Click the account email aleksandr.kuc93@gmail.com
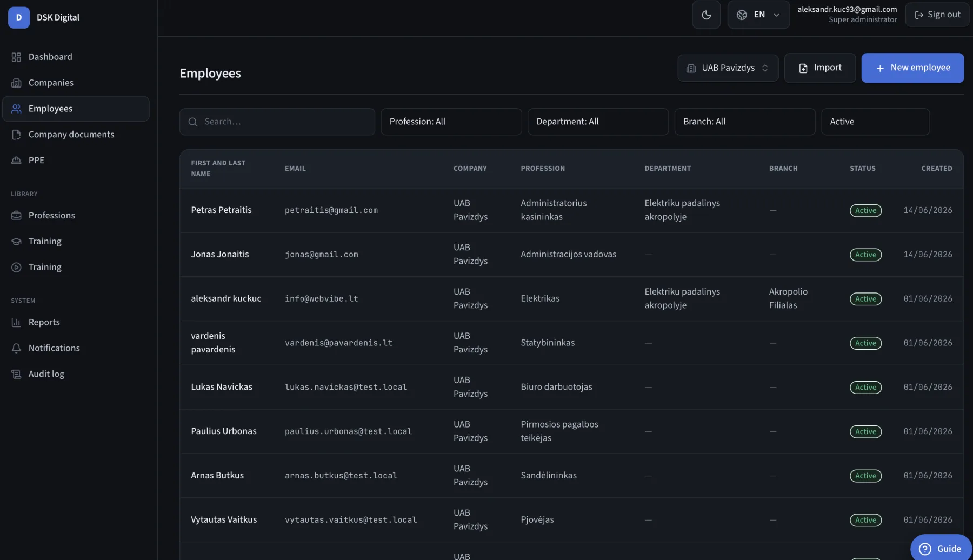Image resolution: width=973 pixels, height=560 pixels. [x=847, y=9]
